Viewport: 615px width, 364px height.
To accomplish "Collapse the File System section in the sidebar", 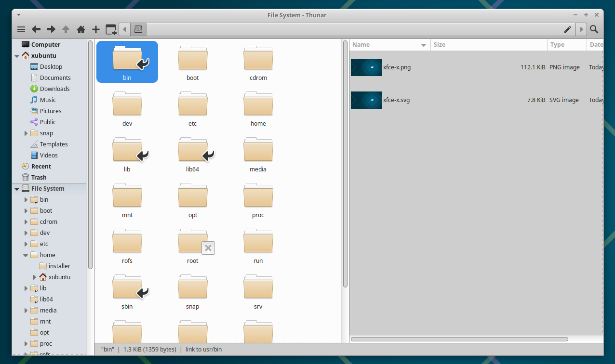I will click(x=17, y=188).
